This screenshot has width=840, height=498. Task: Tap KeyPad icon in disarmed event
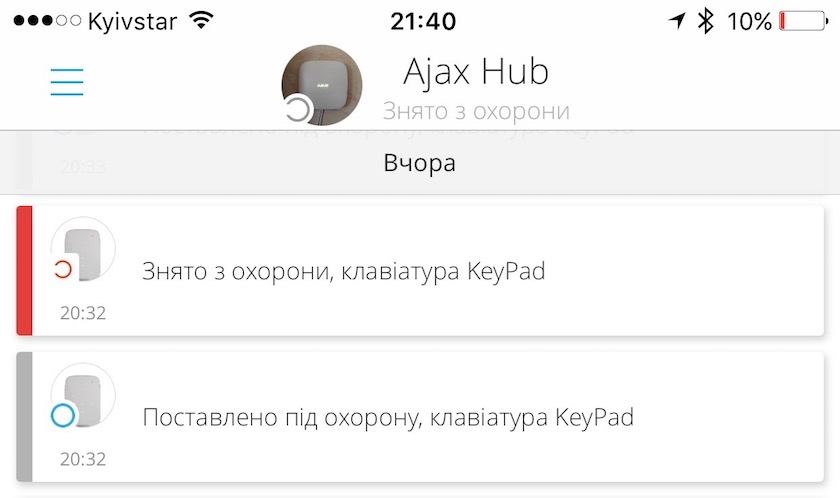[x=83, y=249]
